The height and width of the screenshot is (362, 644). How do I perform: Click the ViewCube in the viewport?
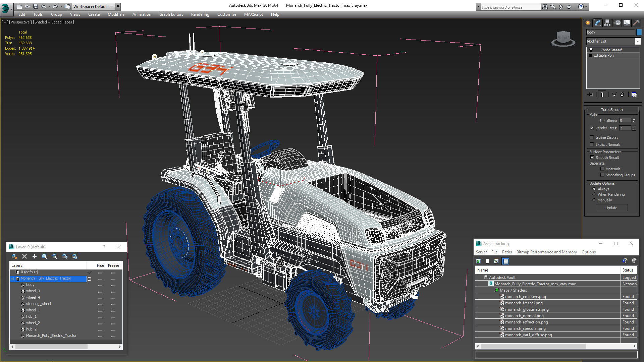(x=563, y=38)
